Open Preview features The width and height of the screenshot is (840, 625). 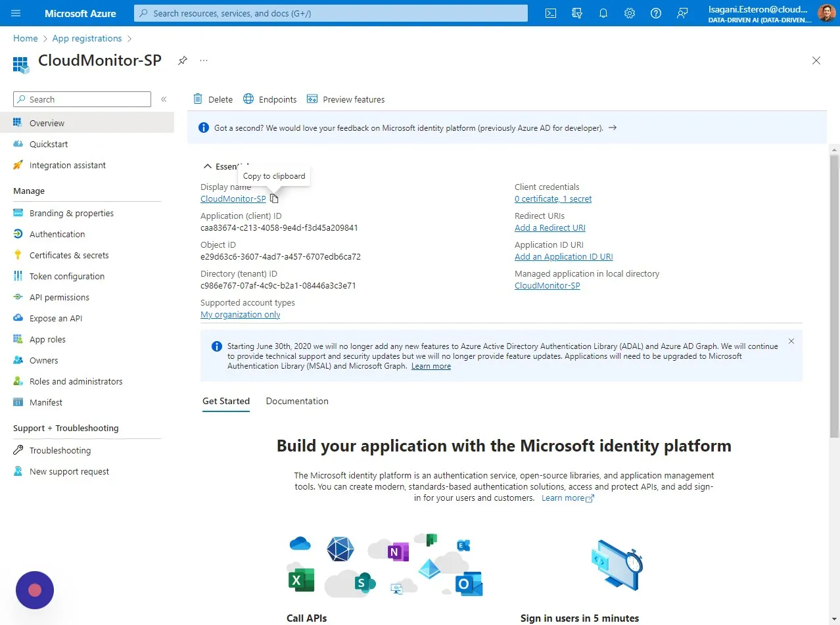346,99
